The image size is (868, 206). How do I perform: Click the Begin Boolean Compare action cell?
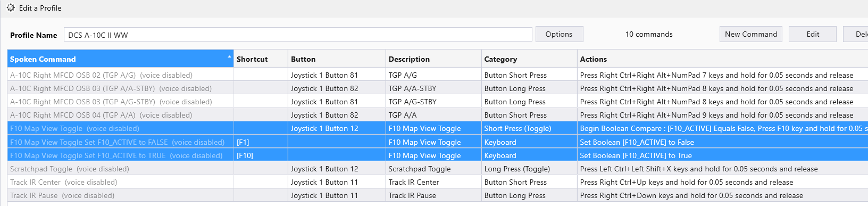click(723, 128)
